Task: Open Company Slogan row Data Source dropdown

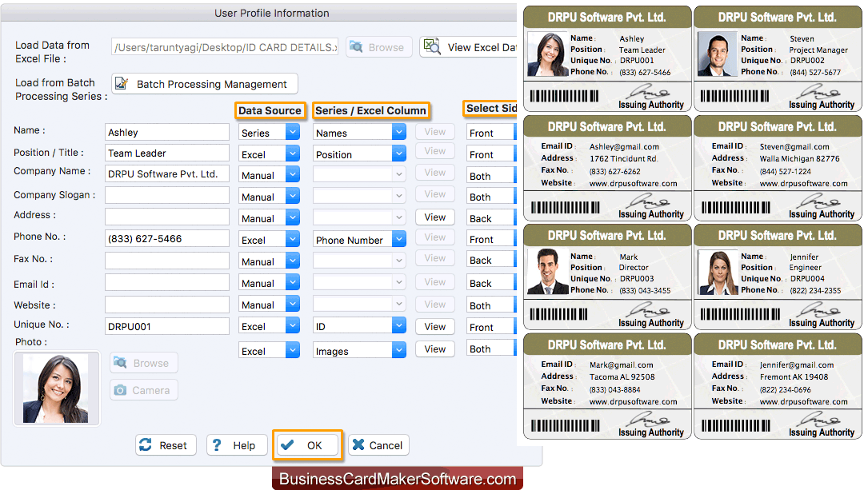Action: [x=269, y=197]
